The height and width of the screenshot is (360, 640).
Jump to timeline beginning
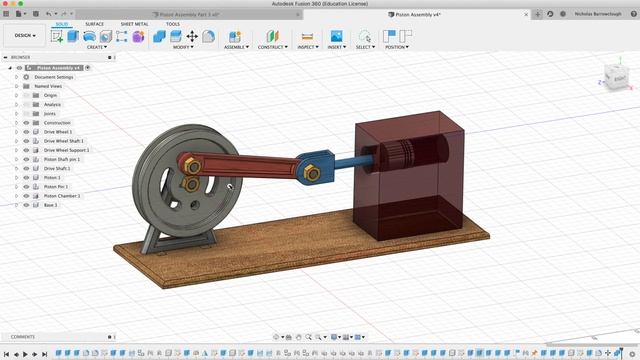pyautogui.click(x=6, y=354)
